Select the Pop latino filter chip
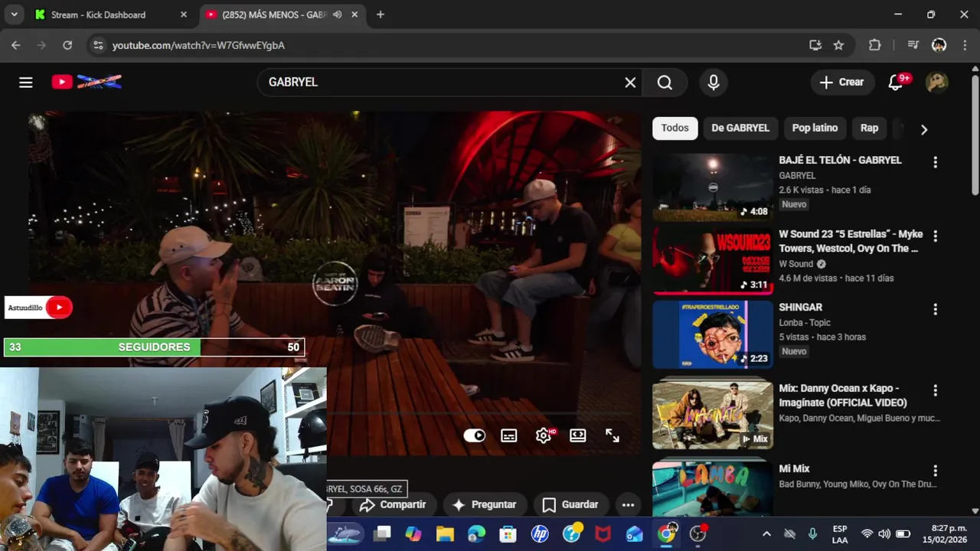 pos(815,128)
